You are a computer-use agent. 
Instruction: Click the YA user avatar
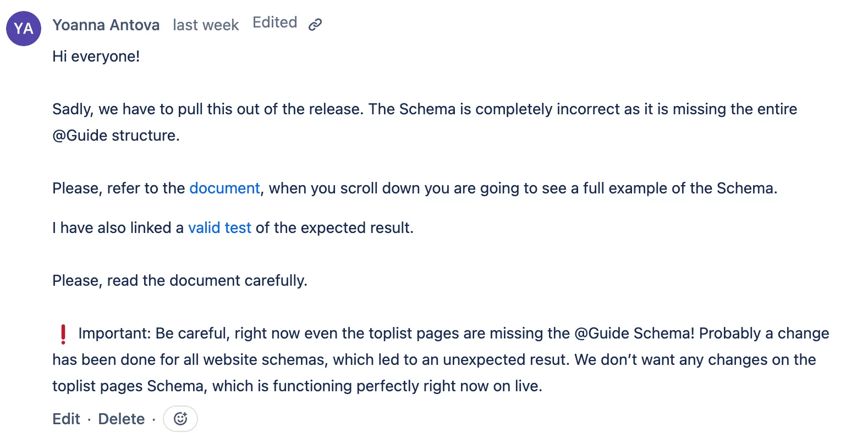pos(24,29)
